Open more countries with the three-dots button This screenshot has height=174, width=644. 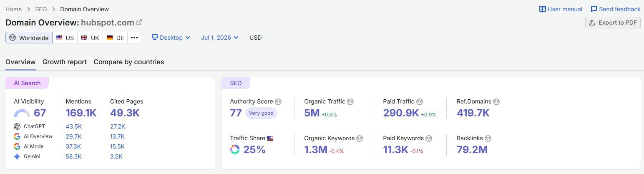134,38
